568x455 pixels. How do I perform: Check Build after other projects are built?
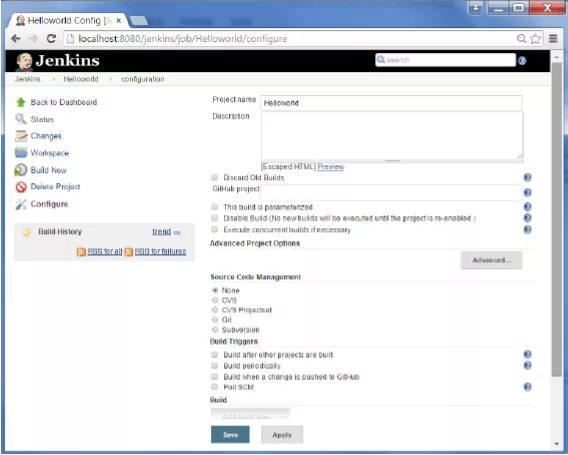(214, 354)
